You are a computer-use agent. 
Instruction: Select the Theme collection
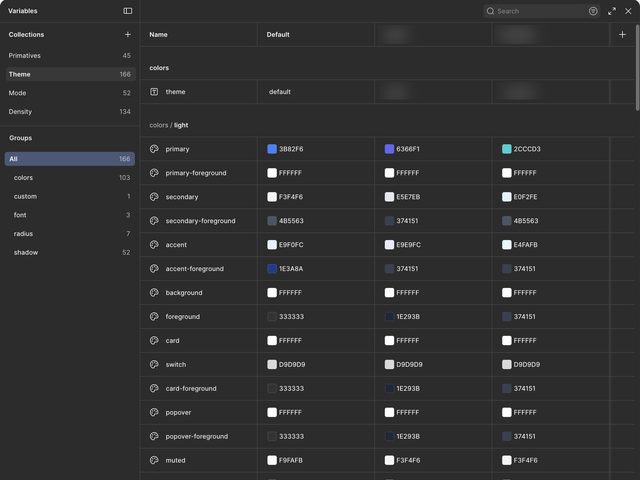click(70, 74)
